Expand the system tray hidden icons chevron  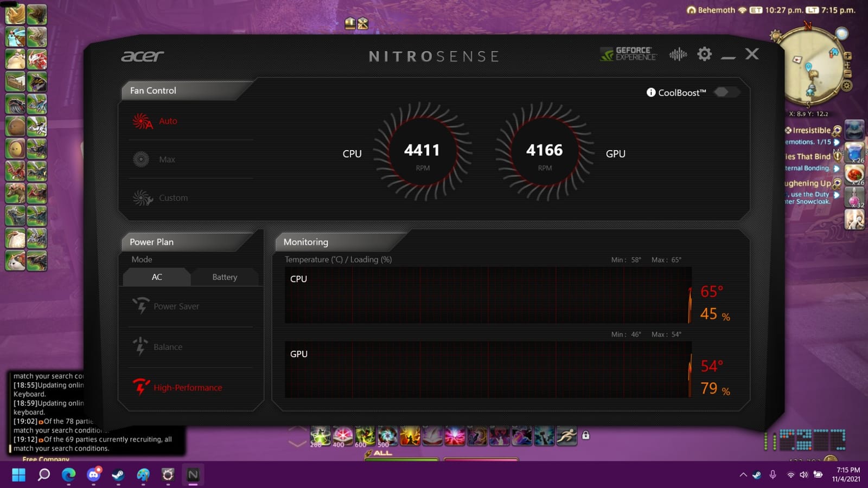click(x=743, y=475)
